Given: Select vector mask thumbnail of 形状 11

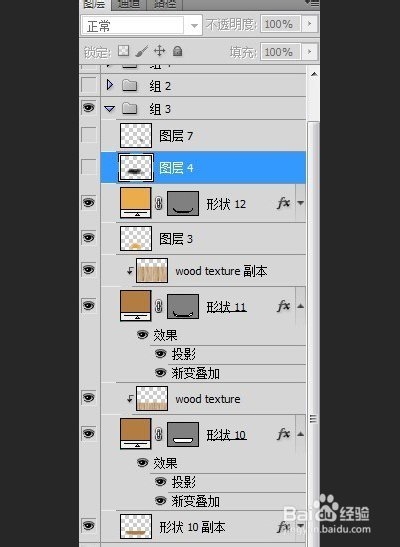Looking at the screenshot, I should [x=183, y=306].
